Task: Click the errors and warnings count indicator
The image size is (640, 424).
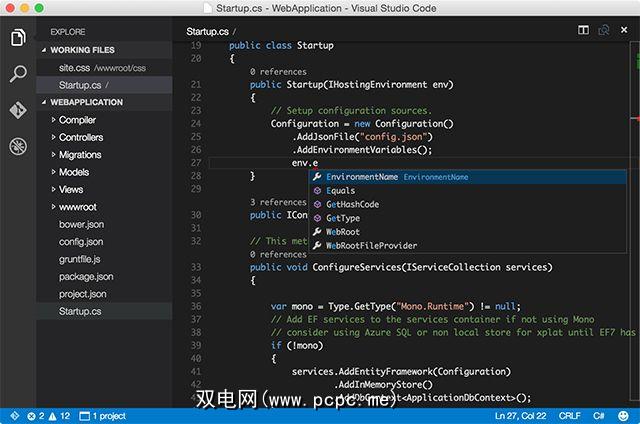Action: pyautogui.click(x=49, y=415)
